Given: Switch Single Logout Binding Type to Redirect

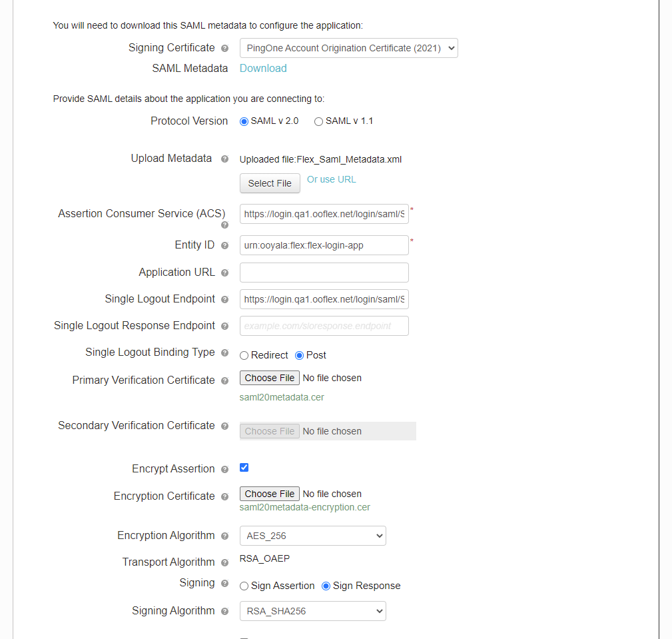Looking at the screenshot, I should (244, 355).
